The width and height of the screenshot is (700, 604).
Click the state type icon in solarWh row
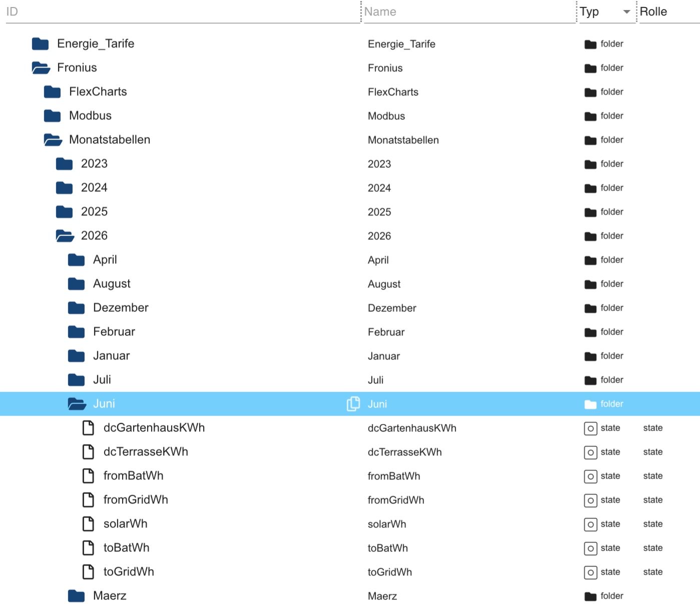pos(590,524)
